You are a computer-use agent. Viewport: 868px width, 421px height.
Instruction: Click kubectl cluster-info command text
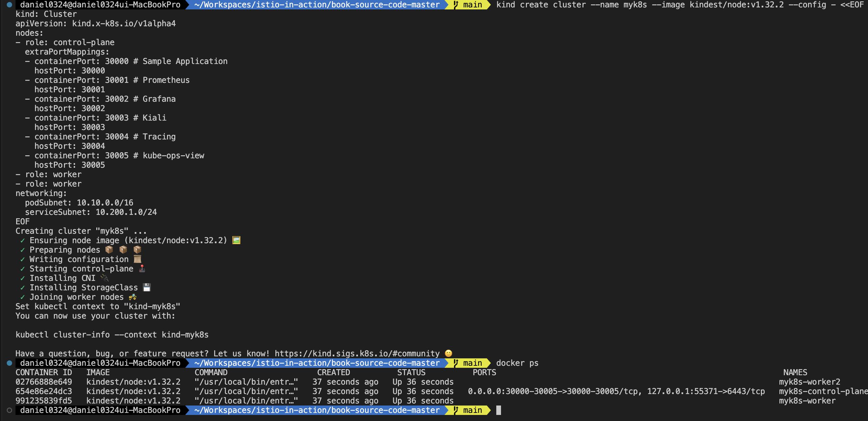(x=112, y=335)
